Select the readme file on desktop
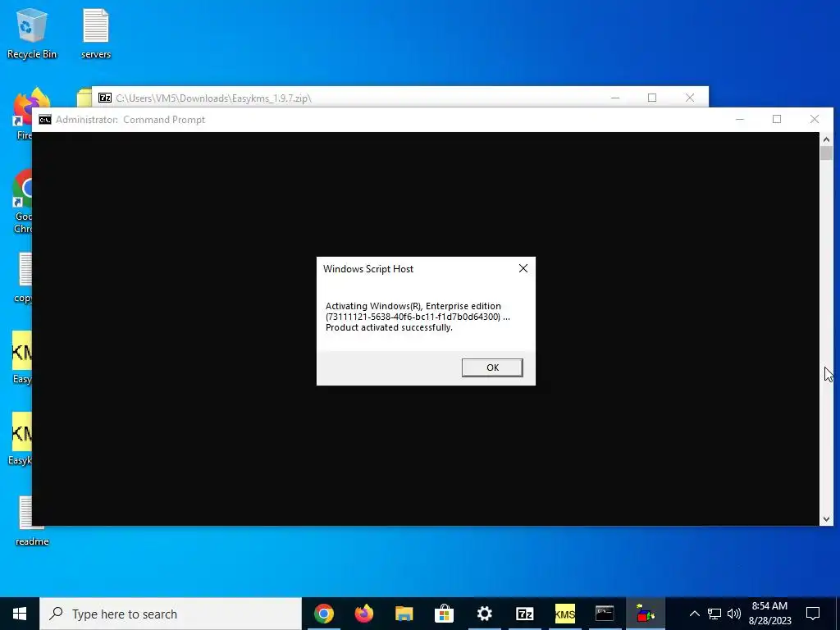Viewport: 840px width, 630px height. click(32, 521)
